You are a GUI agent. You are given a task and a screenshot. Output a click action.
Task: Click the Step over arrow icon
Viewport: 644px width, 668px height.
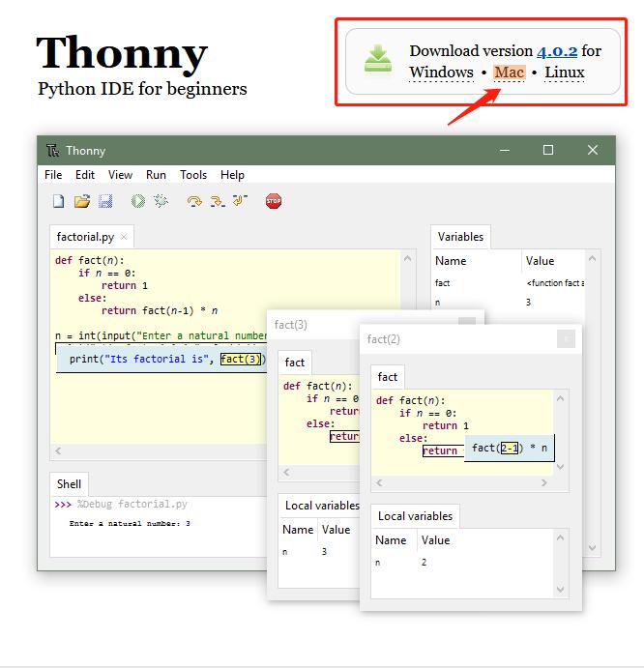tap(194, 201)
